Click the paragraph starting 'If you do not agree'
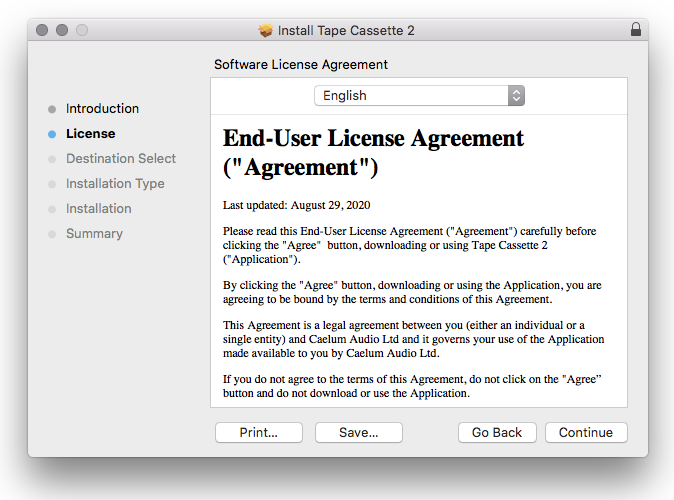Screen dimensions: 674x500 click(412, 386)
